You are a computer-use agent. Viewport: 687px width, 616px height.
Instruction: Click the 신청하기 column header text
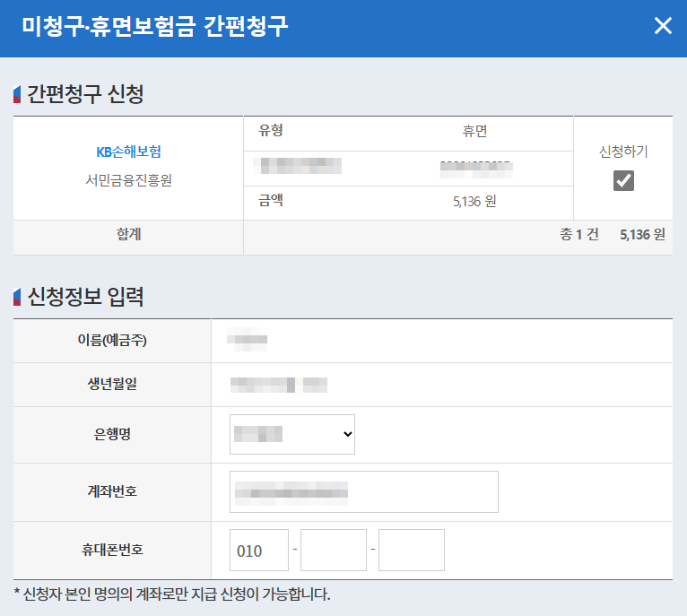[x=623, y=152]
